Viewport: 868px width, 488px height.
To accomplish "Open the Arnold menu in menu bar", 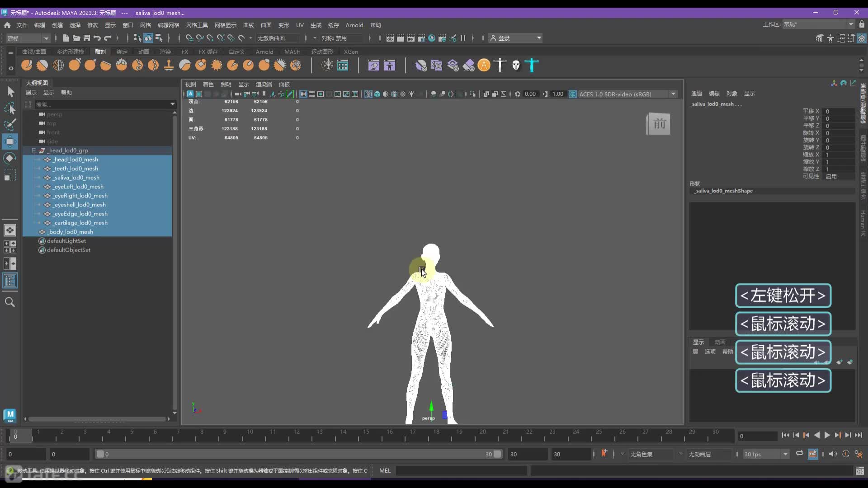I will pos(354,25).
